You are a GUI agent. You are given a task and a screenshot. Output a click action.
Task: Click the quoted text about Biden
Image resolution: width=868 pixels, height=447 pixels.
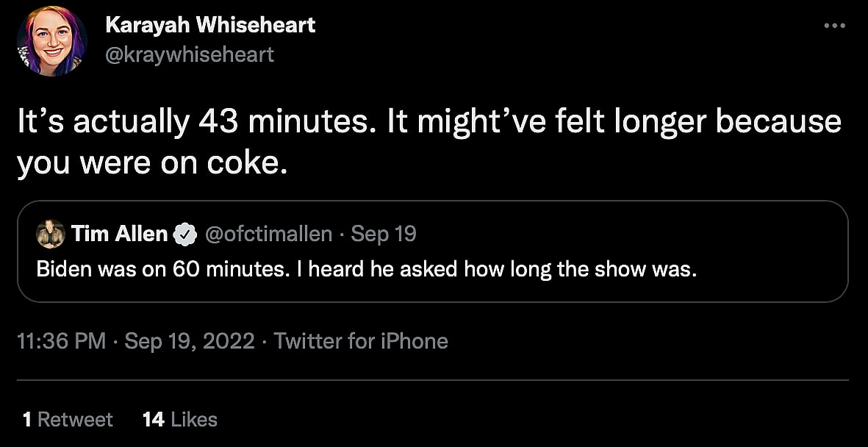[x=366, y=269]
